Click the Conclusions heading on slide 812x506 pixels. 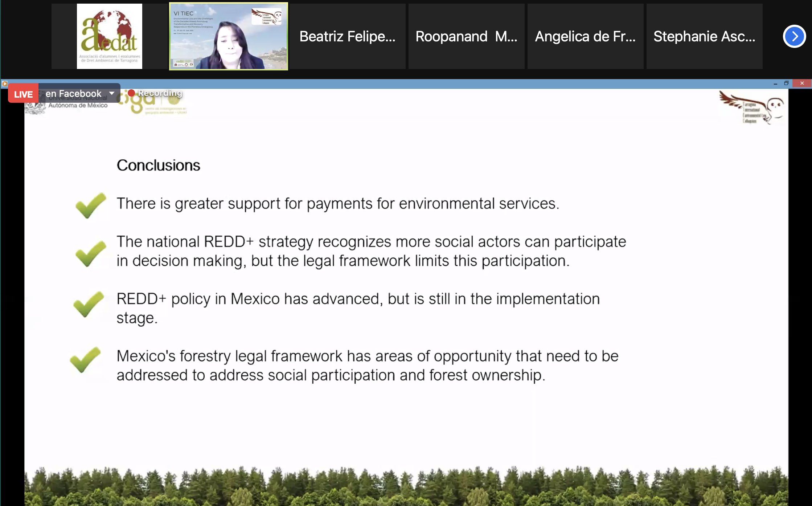[158, 165]
